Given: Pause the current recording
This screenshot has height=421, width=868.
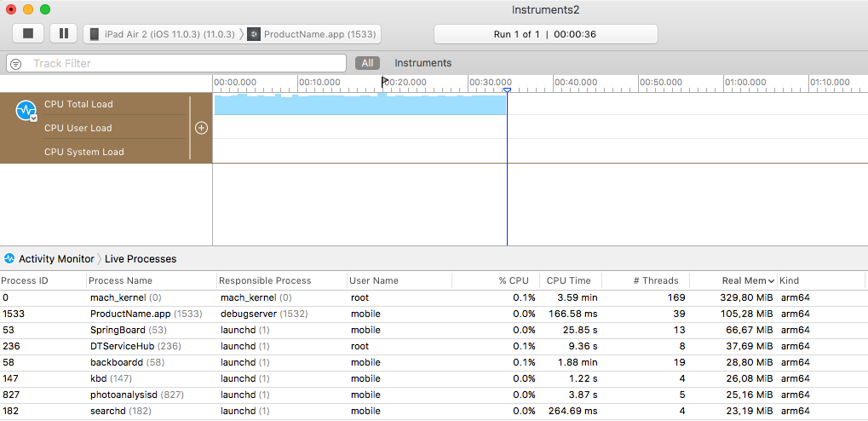Looking at the screenshot, I should [x=63, y=33].
